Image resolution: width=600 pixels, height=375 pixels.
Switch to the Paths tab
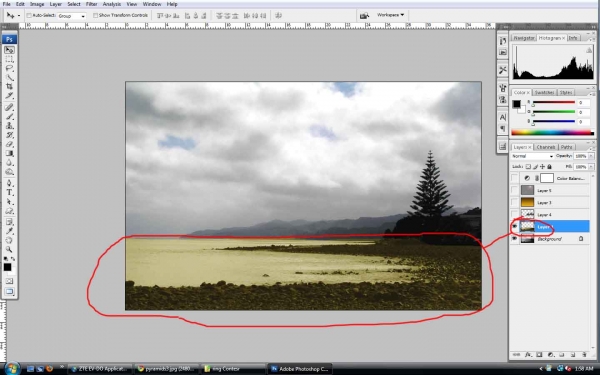tap(566, 147)
